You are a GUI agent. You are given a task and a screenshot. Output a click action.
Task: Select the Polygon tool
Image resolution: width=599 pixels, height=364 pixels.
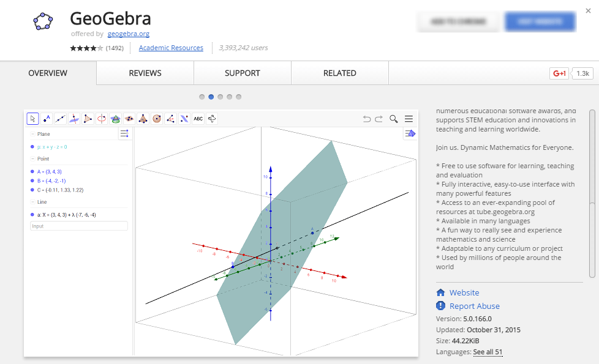click(x=88, y=119)
